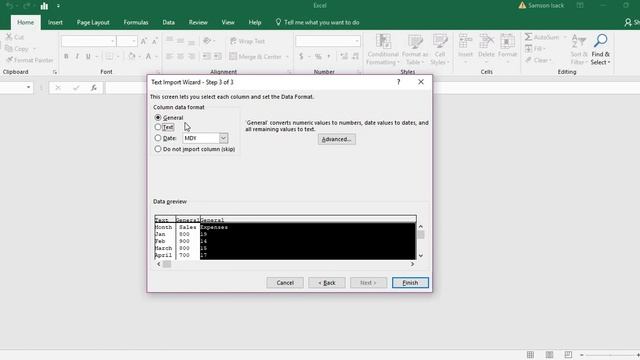Click the Sort & Filter icon

pyautogui.click(x=579, y=50)
